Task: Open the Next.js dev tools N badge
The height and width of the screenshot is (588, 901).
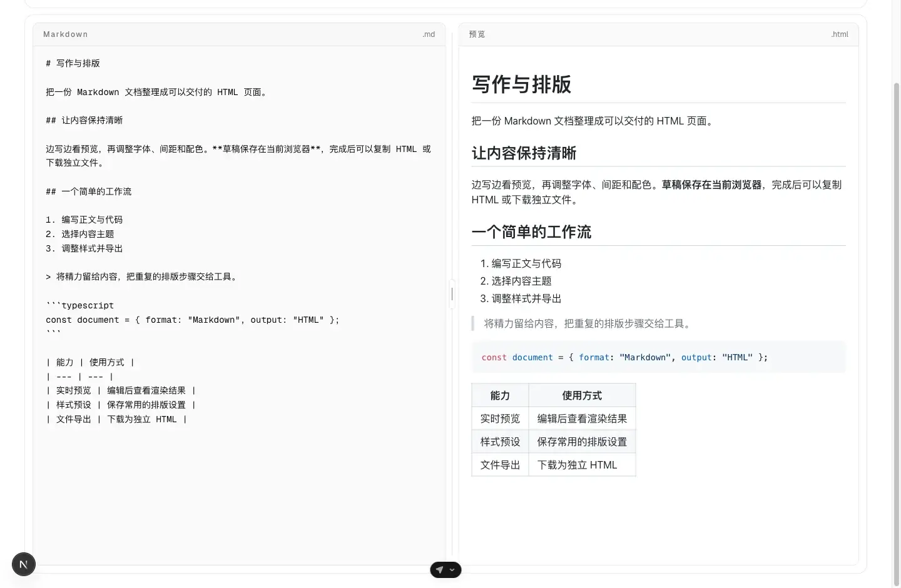Action: tap(24, 564)
